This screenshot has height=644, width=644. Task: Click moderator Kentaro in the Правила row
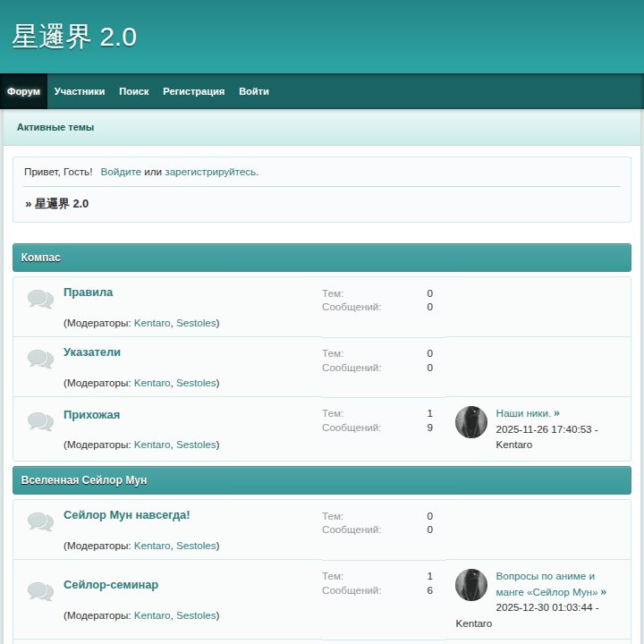coord(152,323)
